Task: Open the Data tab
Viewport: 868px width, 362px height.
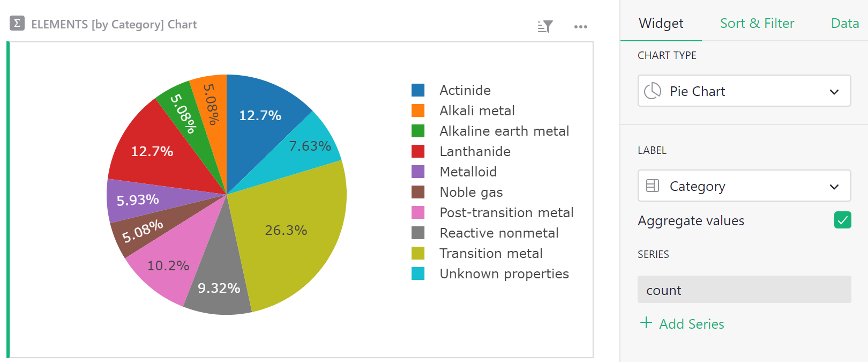Action: pyautogui.click(x=844, y=23)
